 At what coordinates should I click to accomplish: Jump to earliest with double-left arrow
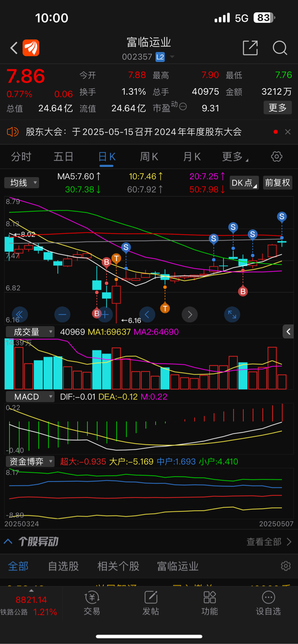20,314
